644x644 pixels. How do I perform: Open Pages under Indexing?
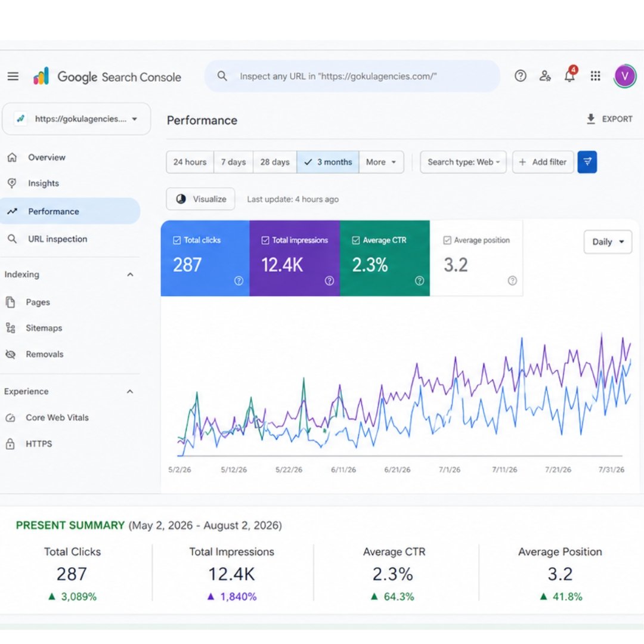(x=38, y=302)
